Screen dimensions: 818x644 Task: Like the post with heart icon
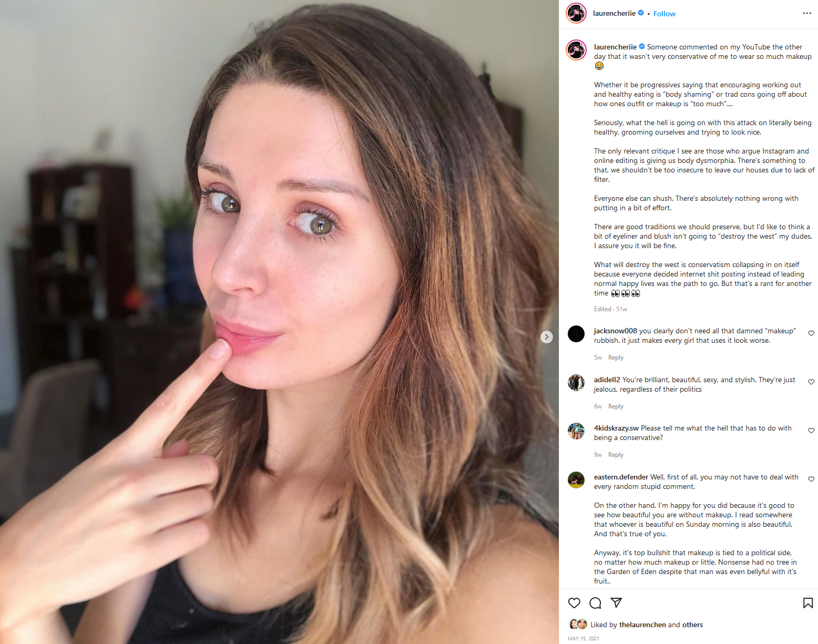pos(574,603)
